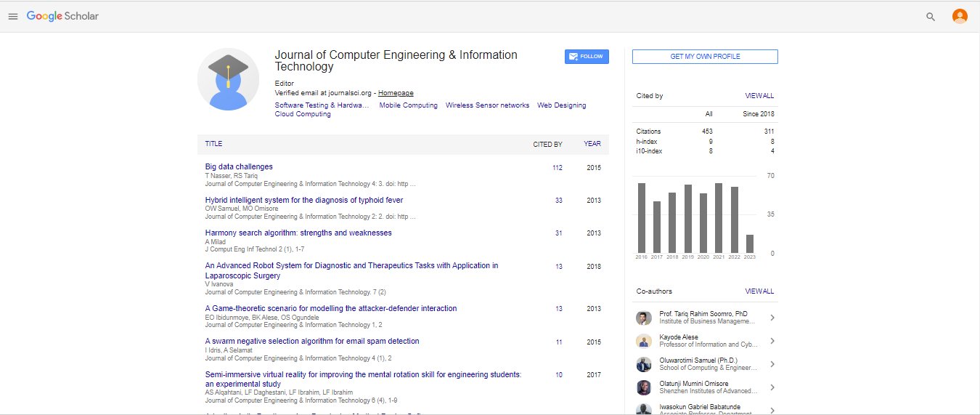The width and height of the screenshot is (980, 415).
Task: Open citation count 13 for Game-theoretic scenario
Action: coord(558,309)
